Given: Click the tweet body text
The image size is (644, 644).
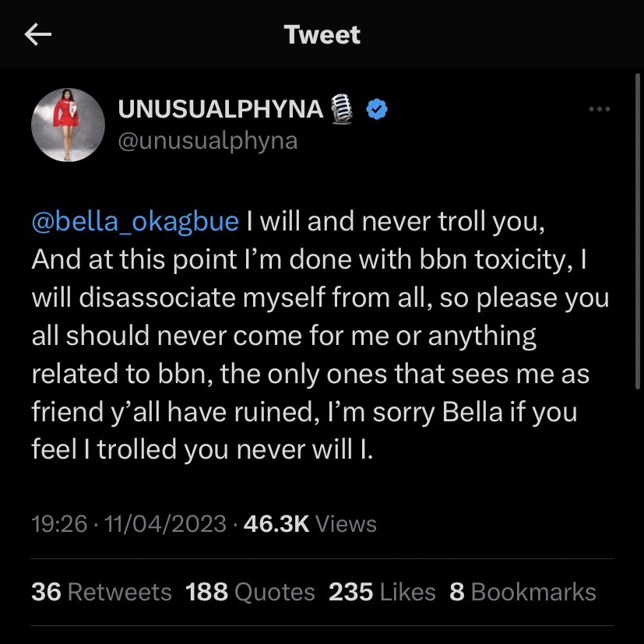Looking at the screenshot, I should (x=311, y=335).
